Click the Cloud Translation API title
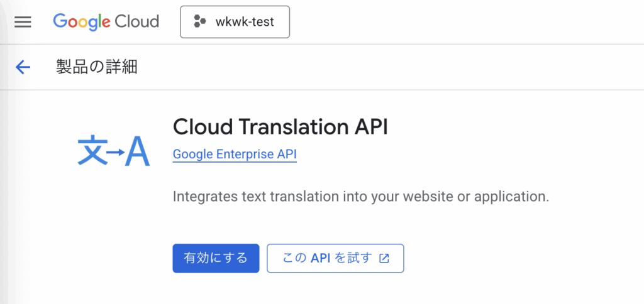Viewport: 644px width, 304px height. (x=280, y=127)
